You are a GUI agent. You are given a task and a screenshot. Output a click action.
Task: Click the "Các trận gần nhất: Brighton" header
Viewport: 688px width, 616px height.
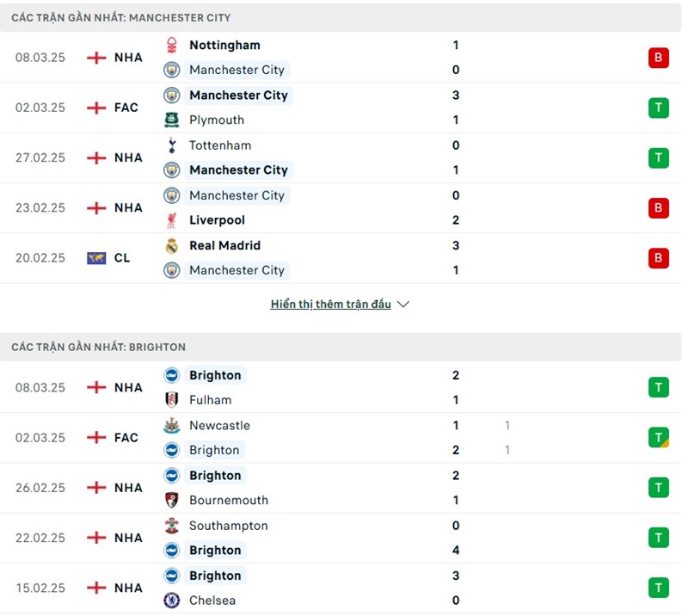[x=99, y=347]
